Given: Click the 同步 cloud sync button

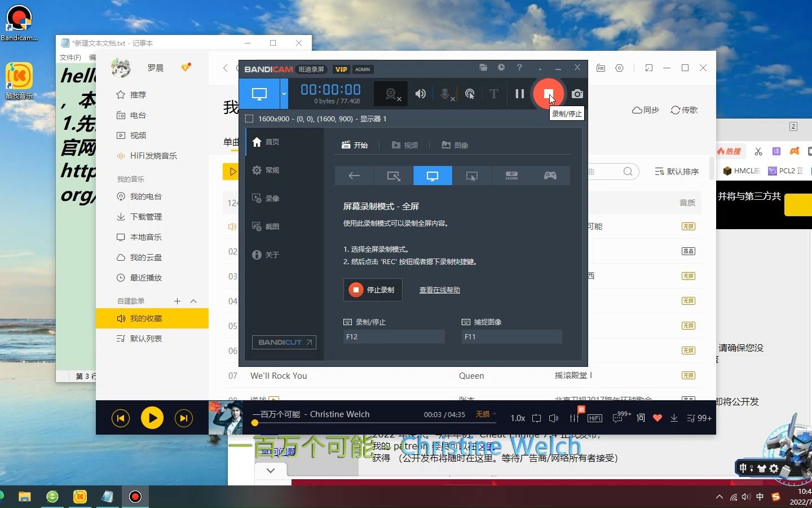Looking at the screenshot, I should [646, 110].
